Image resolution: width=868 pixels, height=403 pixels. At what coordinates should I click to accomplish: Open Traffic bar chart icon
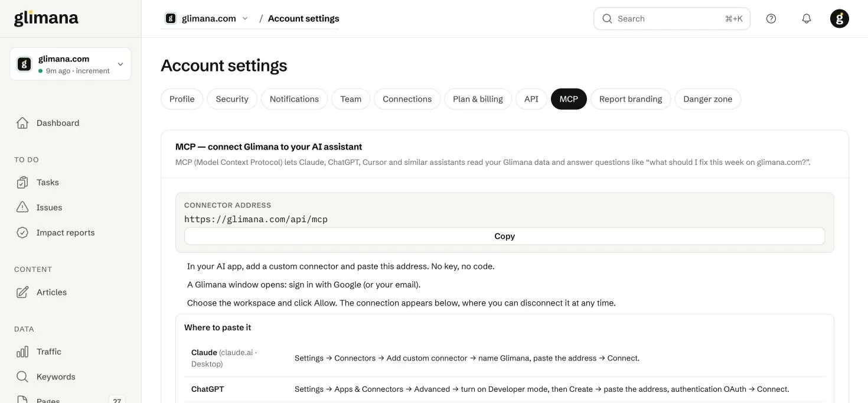22,352
